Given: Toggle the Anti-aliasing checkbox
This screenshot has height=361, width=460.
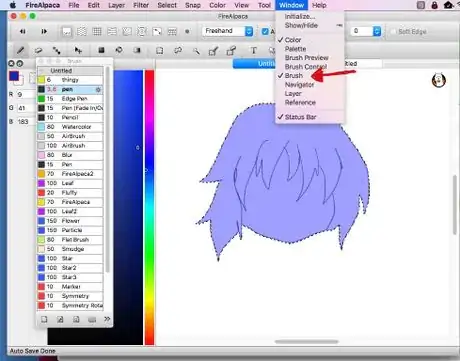Looking at the screenshot, I should tap(265, 31).
